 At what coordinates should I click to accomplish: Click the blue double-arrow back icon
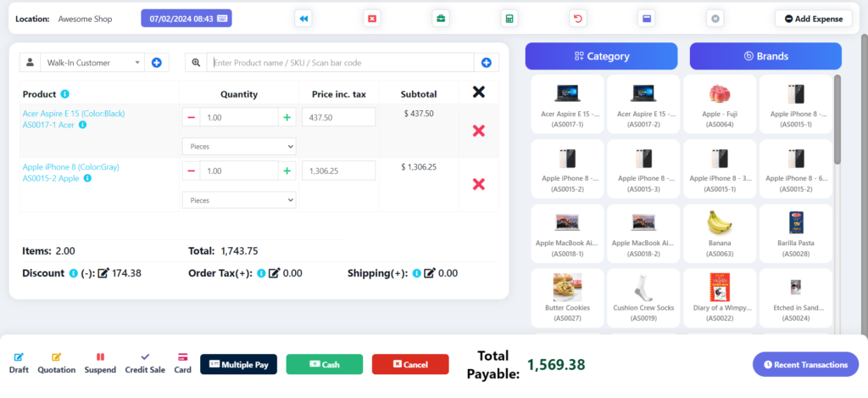tap(303, 18)
